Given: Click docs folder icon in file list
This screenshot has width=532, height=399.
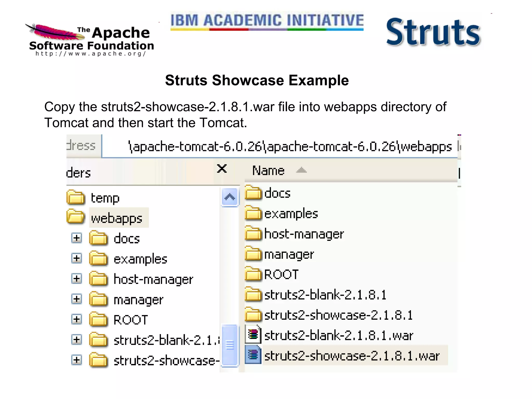Looking at the screenshot, I should (253, 192).
